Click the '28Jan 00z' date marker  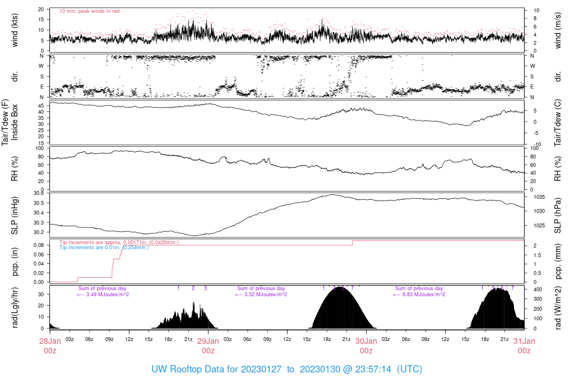pyautogui.click(x=50, y=346)
